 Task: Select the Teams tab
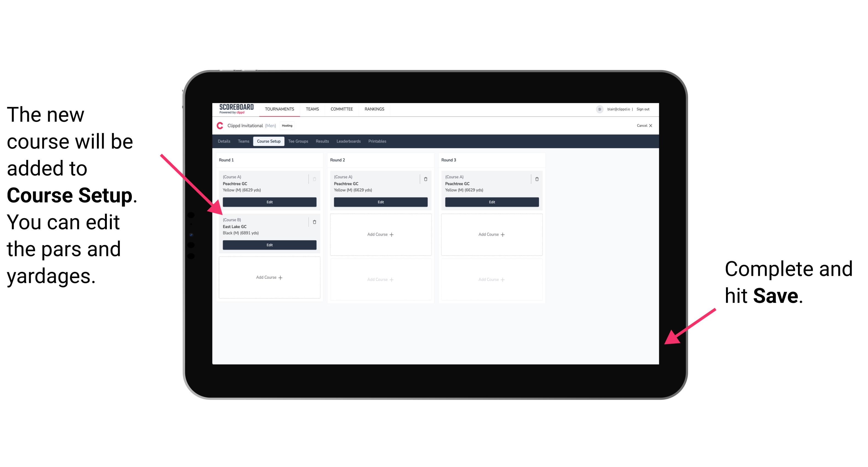pos(243,141)
